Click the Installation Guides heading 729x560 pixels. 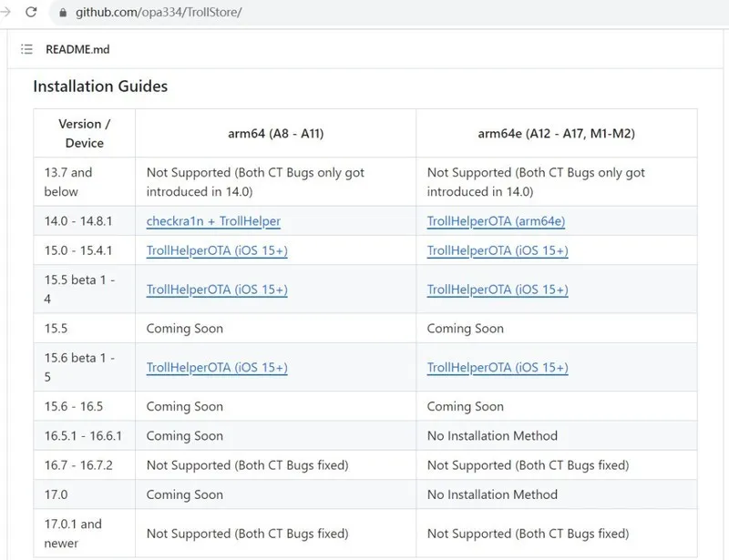(x=100, y=87)
